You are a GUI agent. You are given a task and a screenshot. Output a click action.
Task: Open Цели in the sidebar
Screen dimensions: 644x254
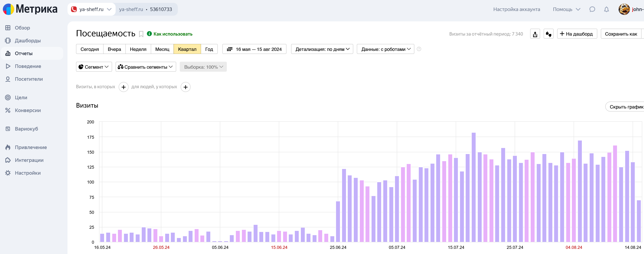21,97
